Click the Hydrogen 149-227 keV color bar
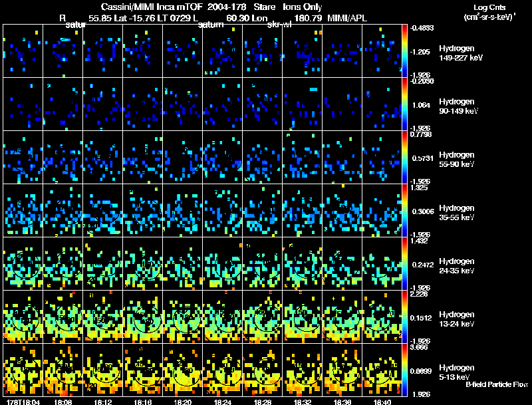 (x=406, y=51)
